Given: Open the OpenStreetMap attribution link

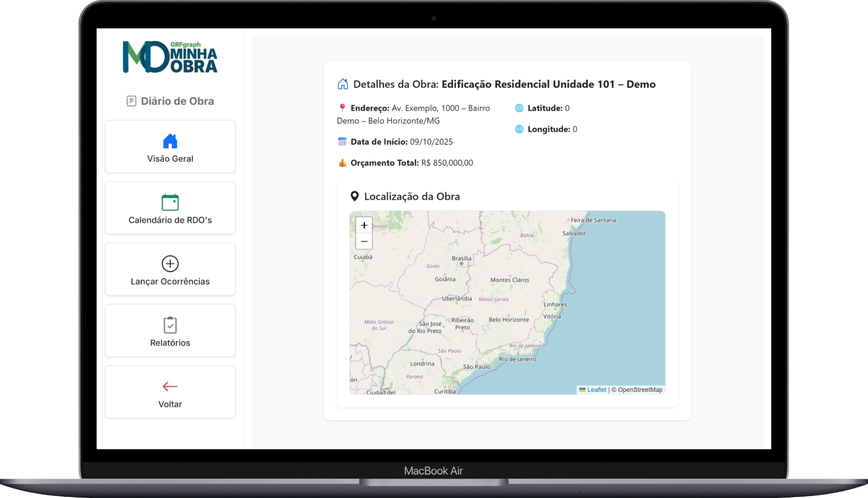Looking at the screenshot, I should point(640,389).
